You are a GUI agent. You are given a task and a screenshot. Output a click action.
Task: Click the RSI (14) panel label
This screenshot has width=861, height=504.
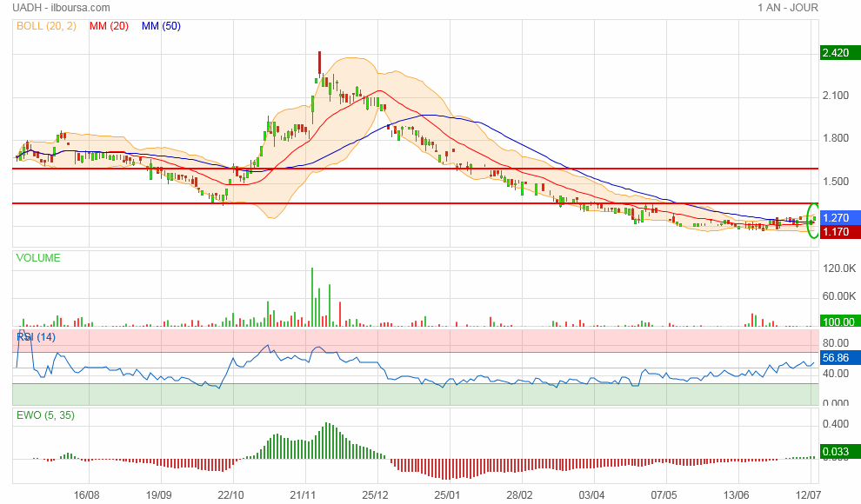coord(36,337)
